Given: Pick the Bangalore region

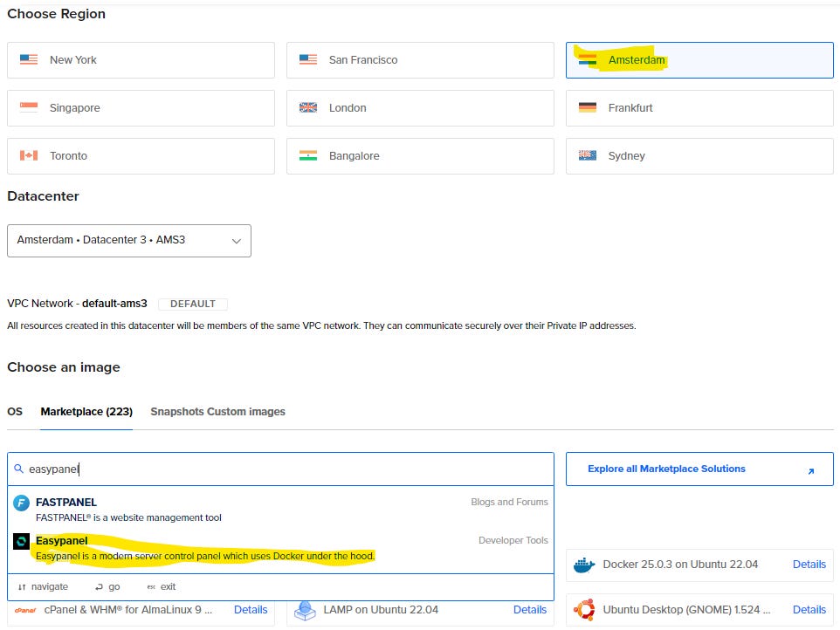Looking at the screenshot, I should (420, 156).
